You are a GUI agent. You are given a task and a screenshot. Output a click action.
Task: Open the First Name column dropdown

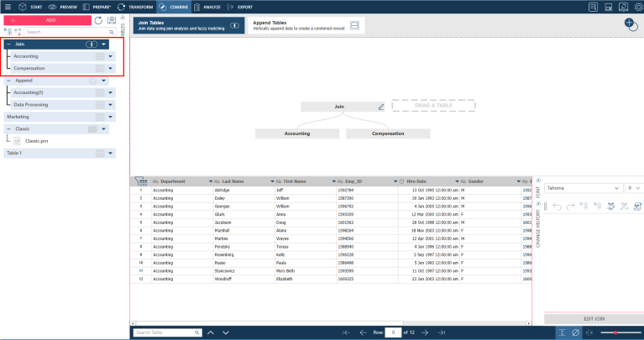pos(334,181)
